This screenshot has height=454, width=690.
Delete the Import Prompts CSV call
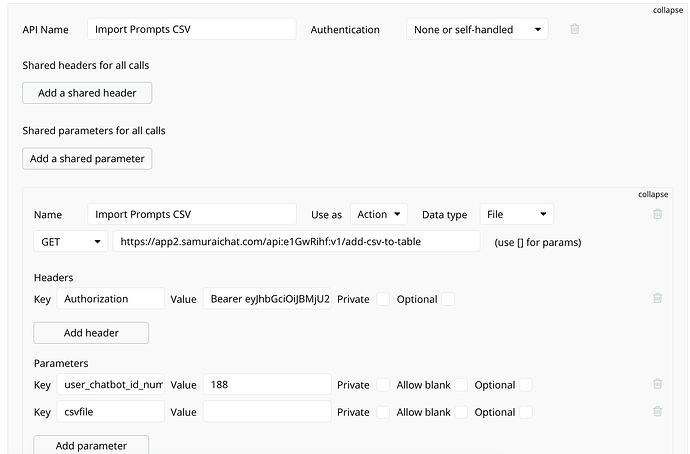tap(657, 214)
